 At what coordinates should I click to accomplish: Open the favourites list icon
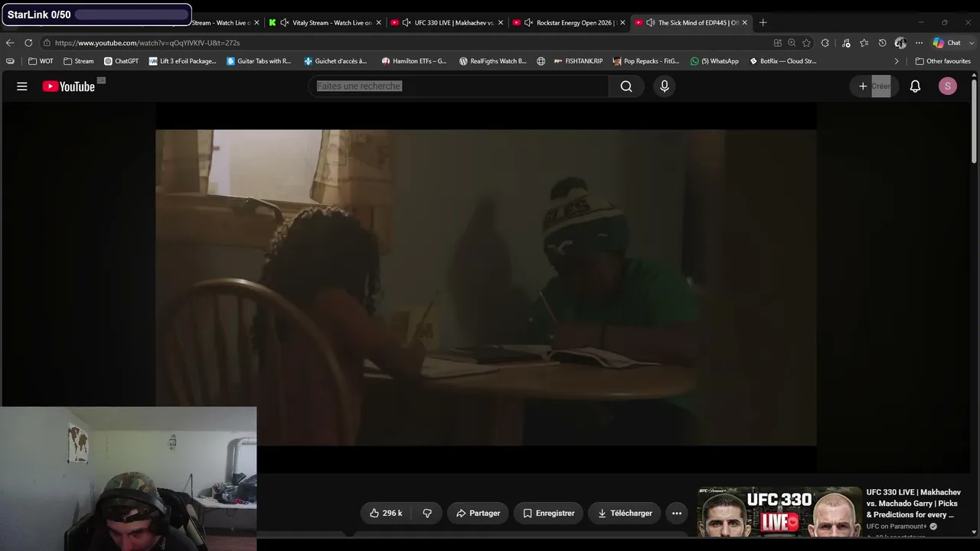point(864,43)
